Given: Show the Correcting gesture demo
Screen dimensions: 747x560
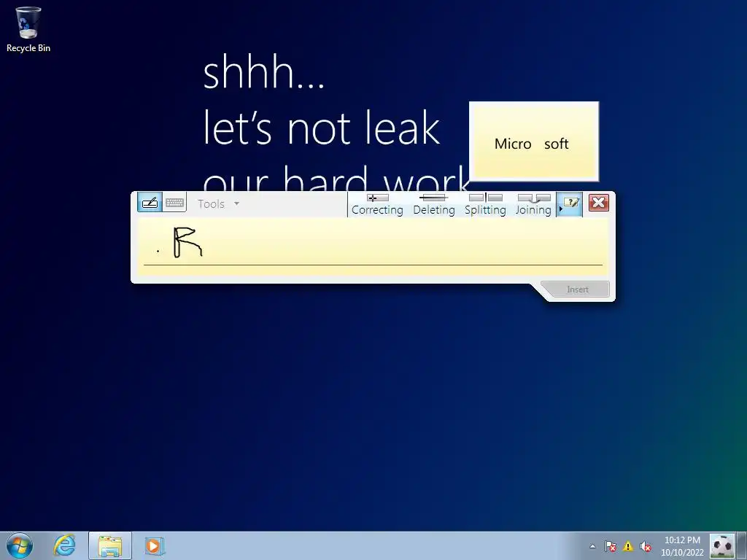Looking at the screenshot, I should point(377,205).
